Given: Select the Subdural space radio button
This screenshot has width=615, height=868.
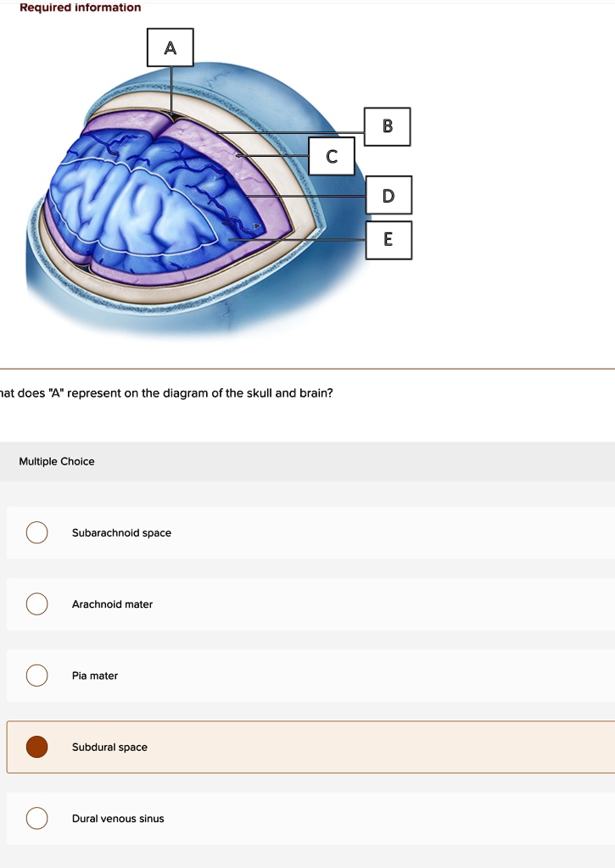Looking at the screenshot, I should point(37,747).
